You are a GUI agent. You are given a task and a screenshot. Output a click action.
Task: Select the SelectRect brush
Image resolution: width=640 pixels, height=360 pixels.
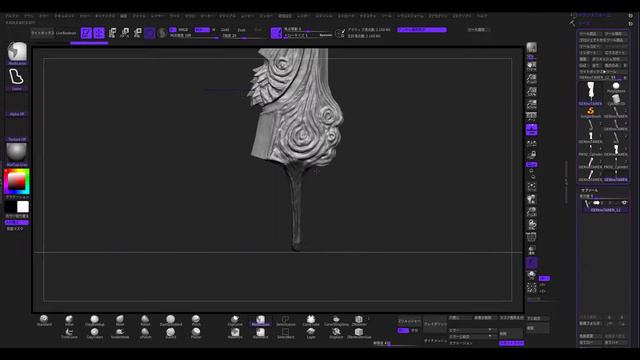tap(286, 333)
